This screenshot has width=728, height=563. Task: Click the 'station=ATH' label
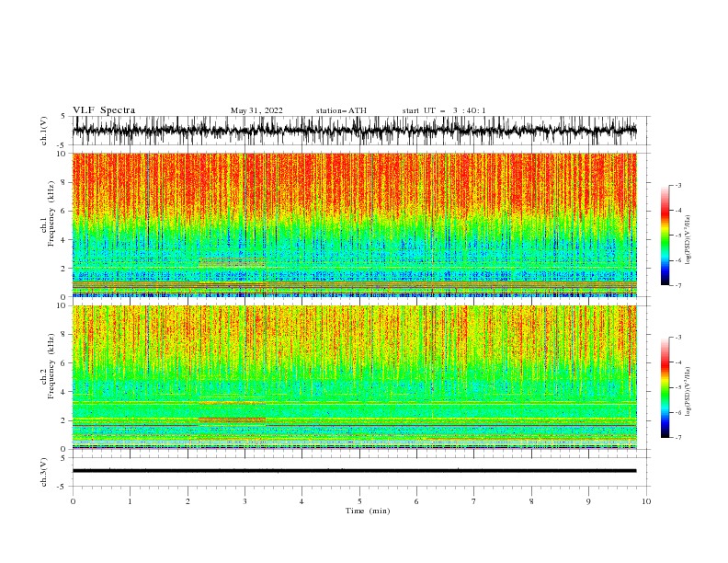pos(341,110)
